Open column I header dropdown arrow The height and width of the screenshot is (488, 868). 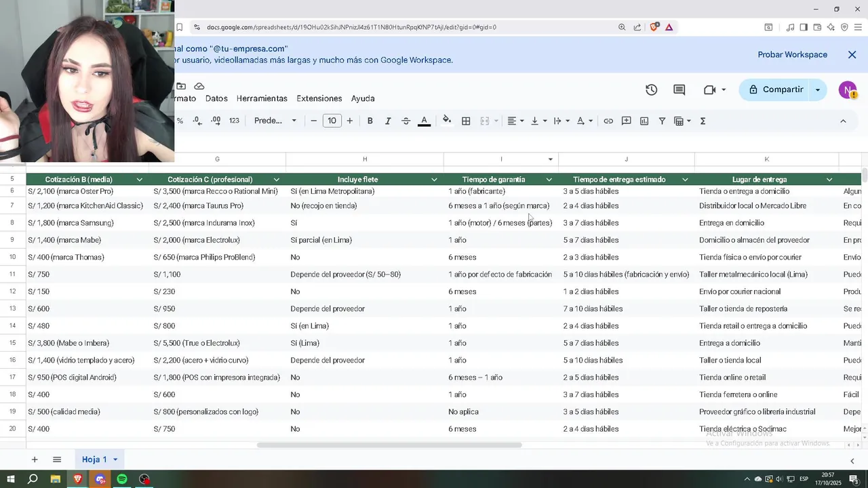coord(551,159)
